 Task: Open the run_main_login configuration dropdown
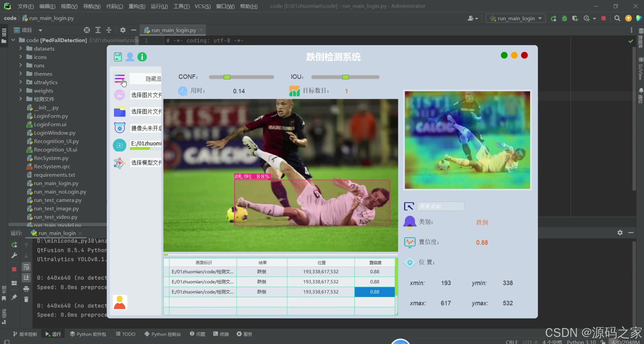point(516,18)
